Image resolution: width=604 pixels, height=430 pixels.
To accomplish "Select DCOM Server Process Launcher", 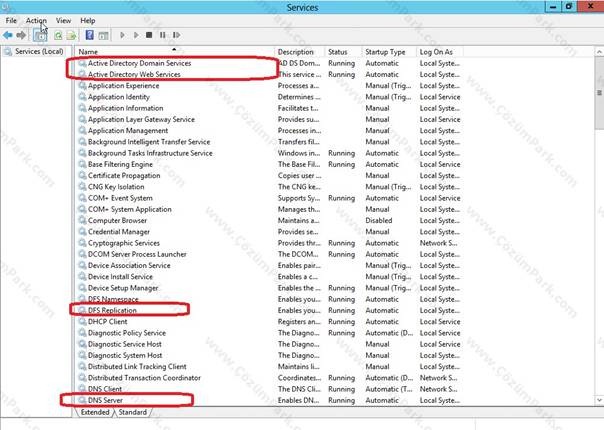I will coord(137,254).
